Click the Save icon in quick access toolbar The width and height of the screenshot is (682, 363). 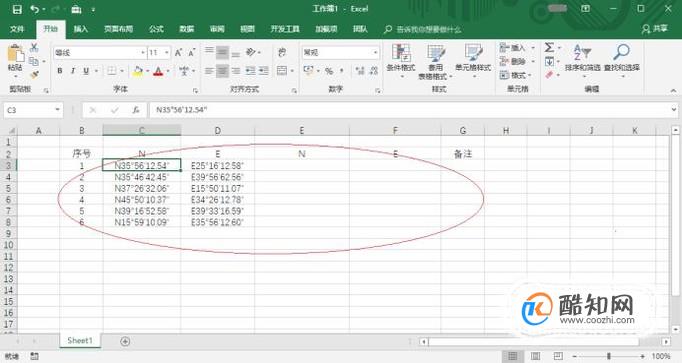pyautogui.click(x=17, y=9)
